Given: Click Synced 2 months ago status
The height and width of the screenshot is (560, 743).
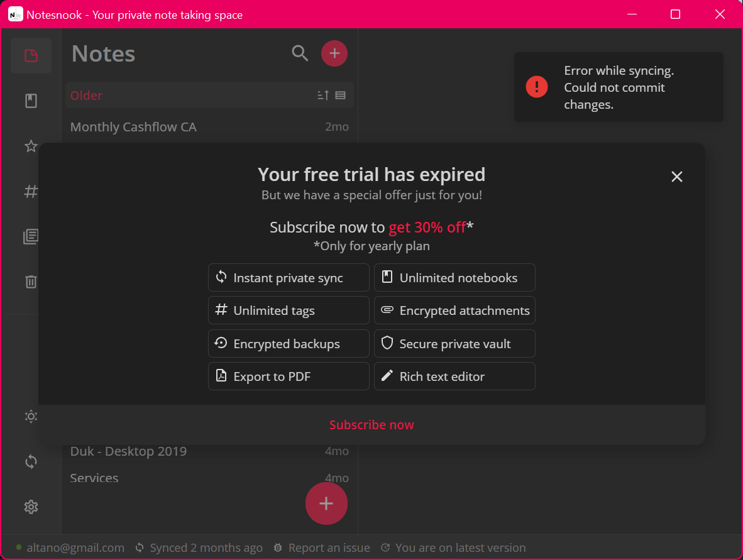Looking at the screenshot, I should point(206,547).
